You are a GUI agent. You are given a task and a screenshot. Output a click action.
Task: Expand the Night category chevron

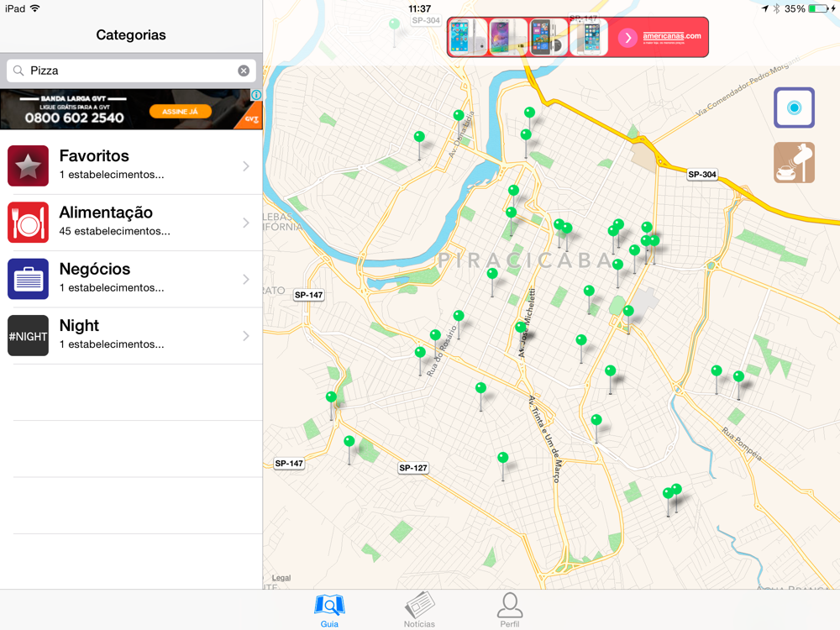click(246, 336)
